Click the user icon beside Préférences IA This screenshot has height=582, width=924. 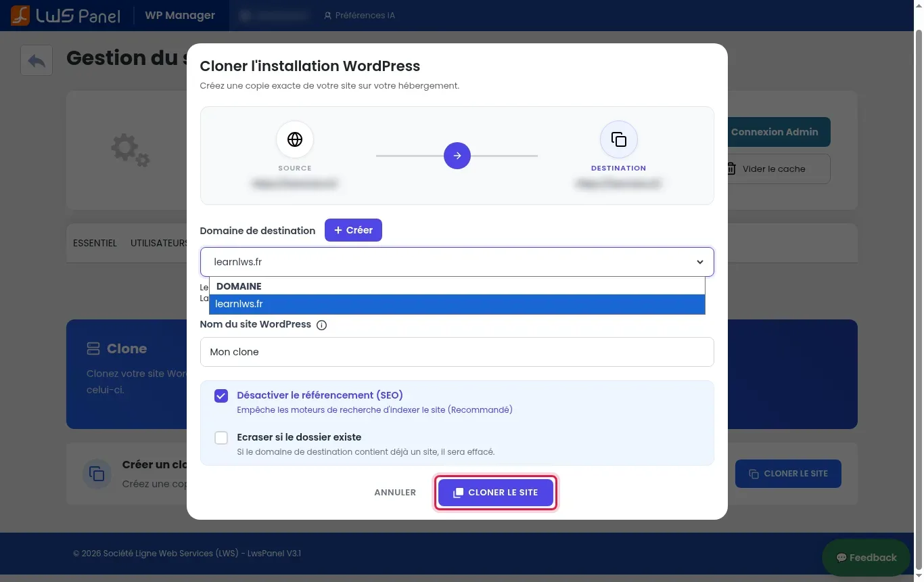click(328, 15)
